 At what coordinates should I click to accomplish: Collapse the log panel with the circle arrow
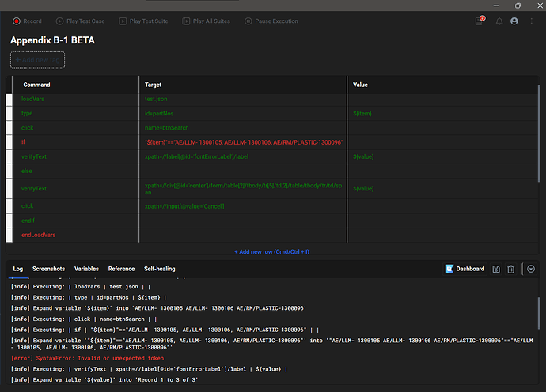point(531,269)
